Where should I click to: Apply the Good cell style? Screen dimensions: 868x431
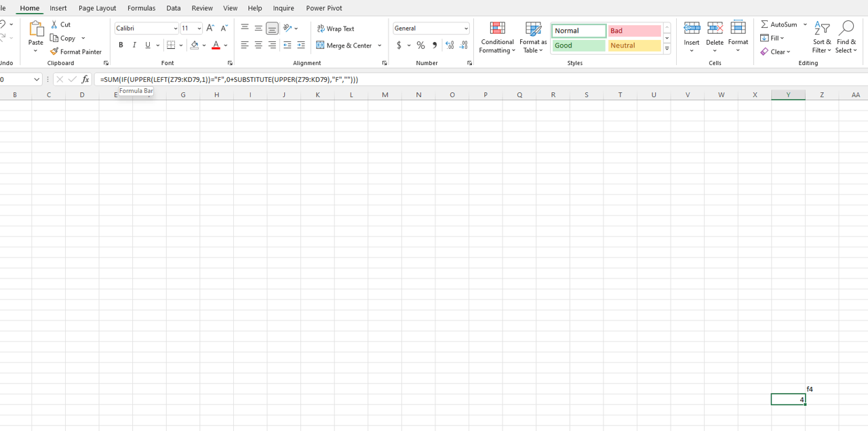[578, 45]
